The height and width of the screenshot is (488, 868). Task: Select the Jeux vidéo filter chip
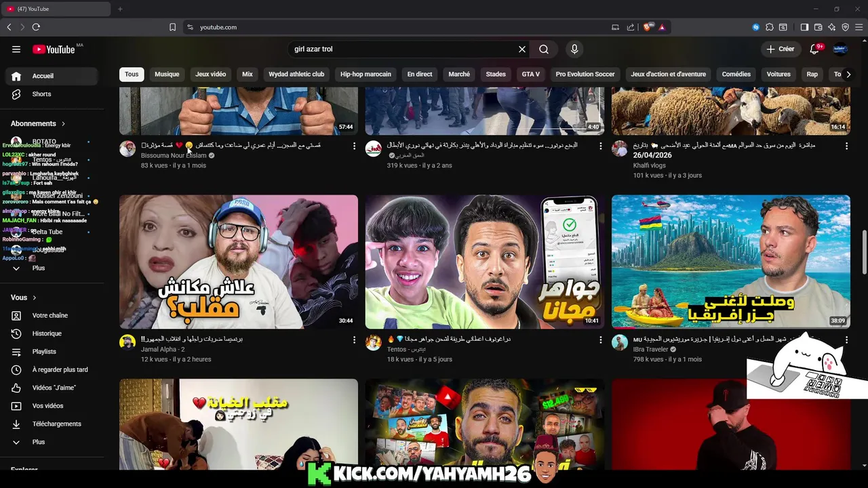211,74
